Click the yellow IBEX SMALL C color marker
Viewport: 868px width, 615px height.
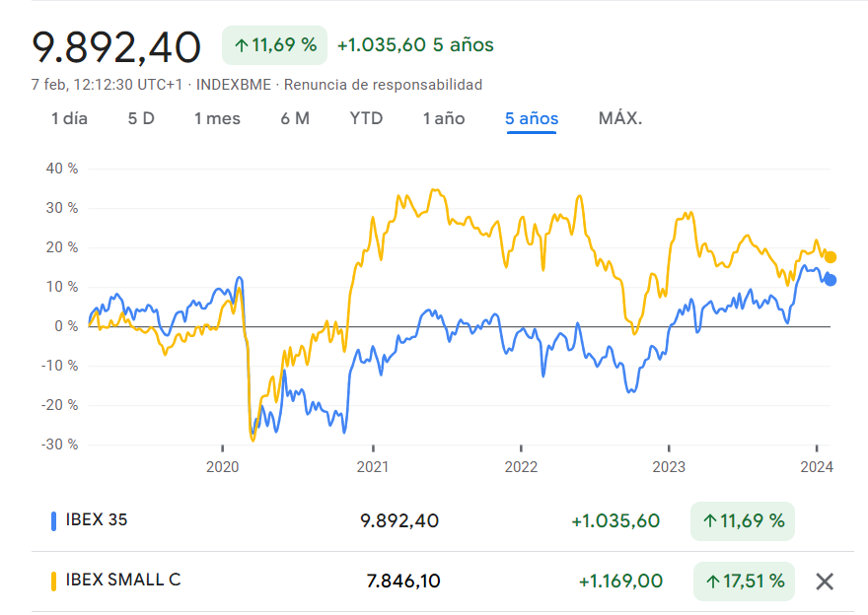pyautogui.click(x=53, y=581)
